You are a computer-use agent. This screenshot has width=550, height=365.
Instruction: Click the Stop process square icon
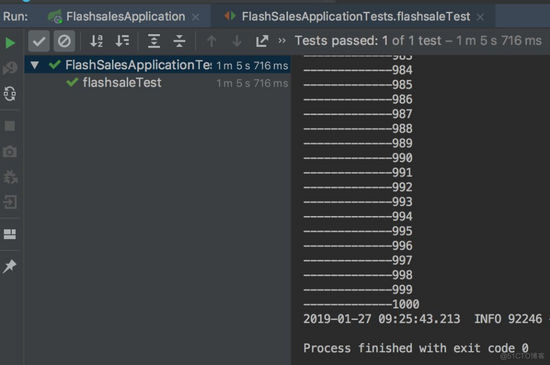[10, 126]
